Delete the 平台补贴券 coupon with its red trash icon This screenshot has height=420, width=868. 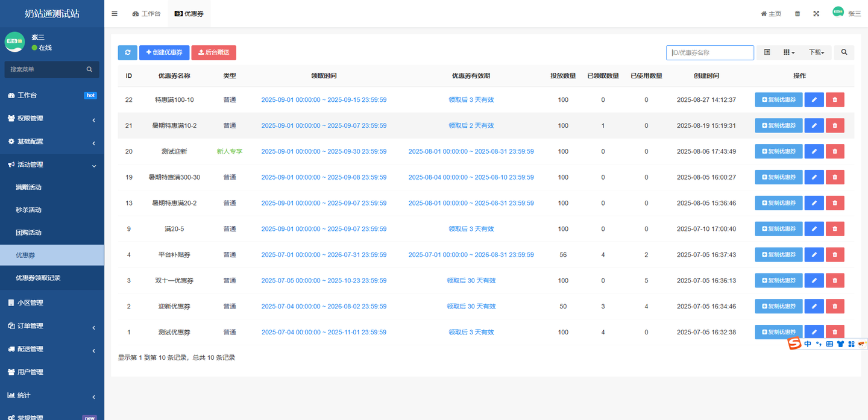[835, 255]
